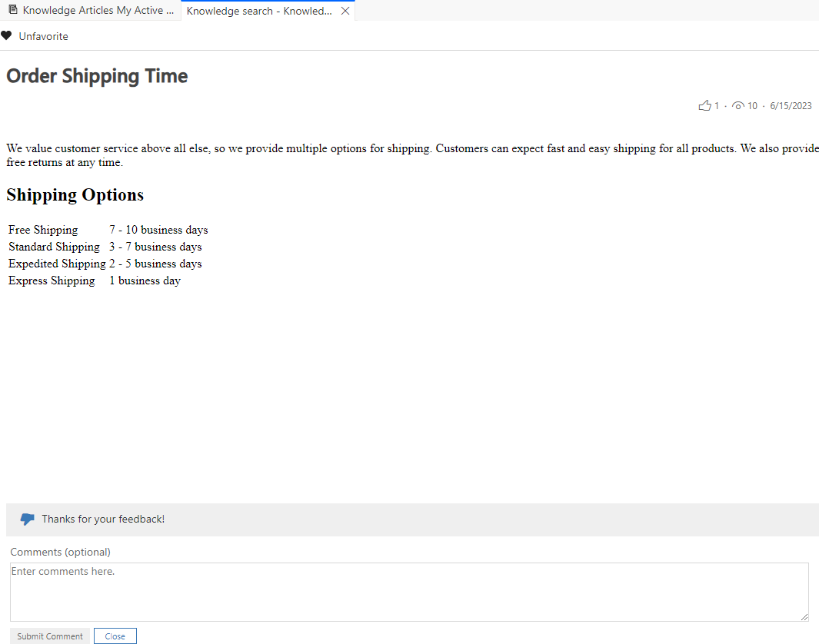Viewport: 819px width, 644px height.
Task: Toggle the heart Unfavorite icon
Action: pyautogui.click(x=6, y=35)
